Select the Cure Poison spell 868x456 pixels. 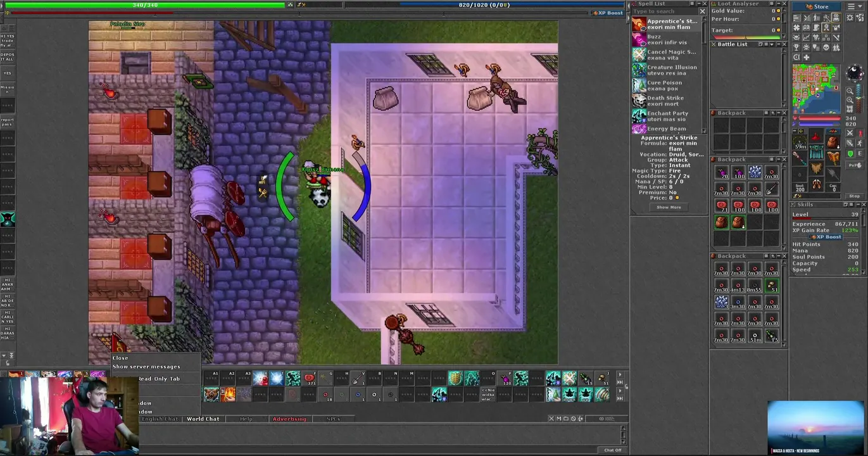(x=667, y=85)
